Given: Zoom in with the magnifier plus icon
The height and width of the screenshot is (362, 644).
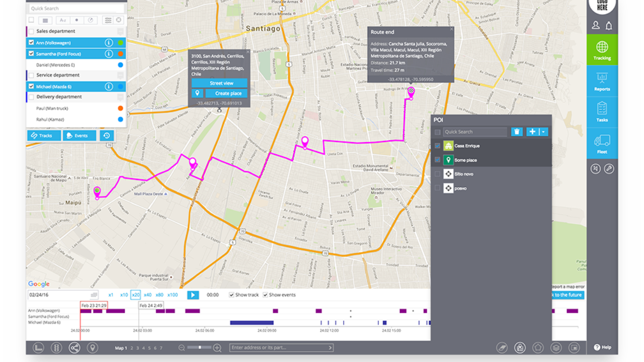Looking at the screenshot, I should click(217, 347).
